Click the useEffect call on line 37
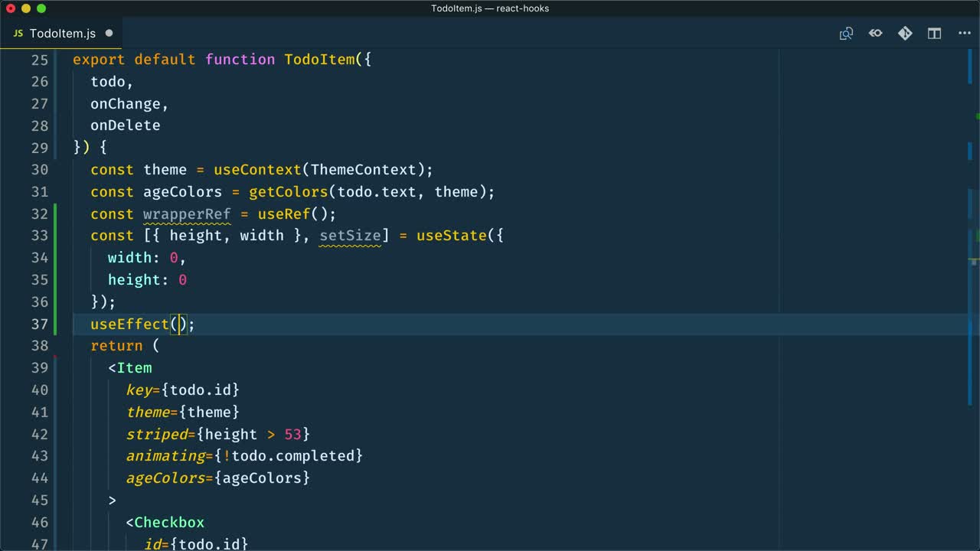This screenshot has width=980, height=551. 129,324
